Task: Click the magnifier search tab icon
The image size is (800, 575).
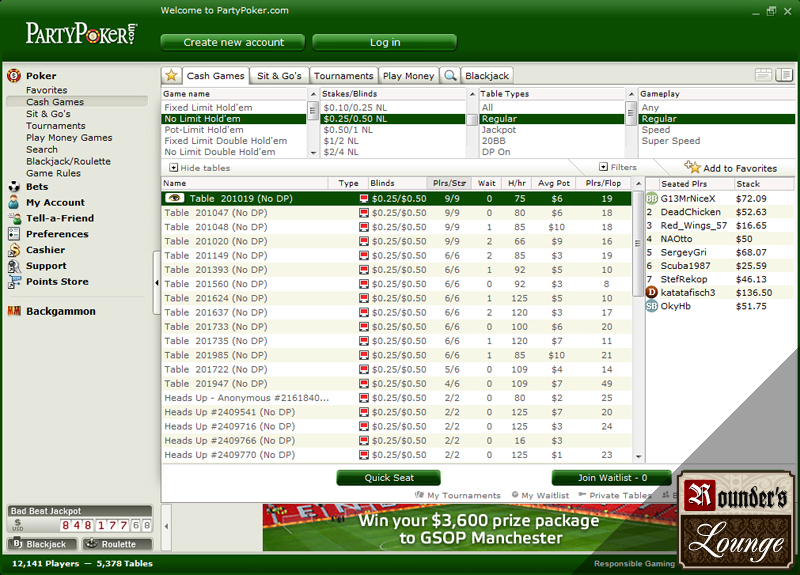Action: tap(450, 76)
